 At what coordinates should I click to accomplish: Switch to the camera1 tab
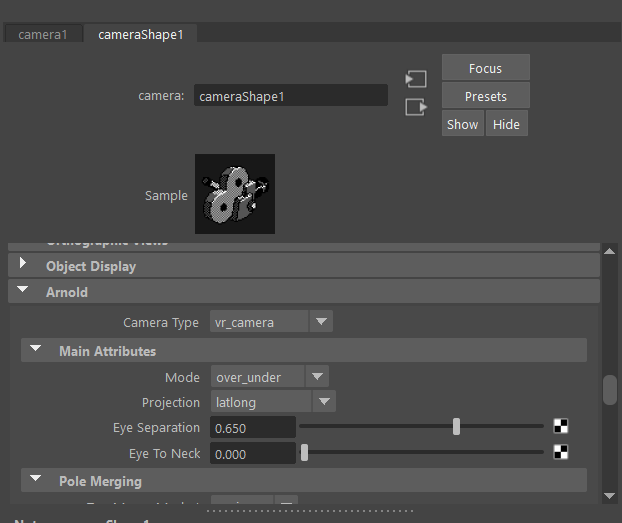pyautogui.click(x=43, y=35)
